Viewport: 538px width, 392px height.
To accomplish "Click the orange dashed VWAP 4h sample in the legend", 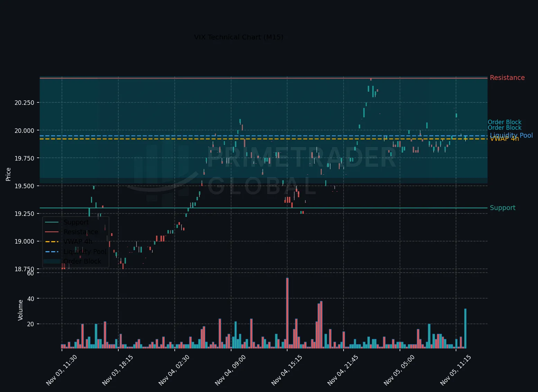I will tap(52, 241).
